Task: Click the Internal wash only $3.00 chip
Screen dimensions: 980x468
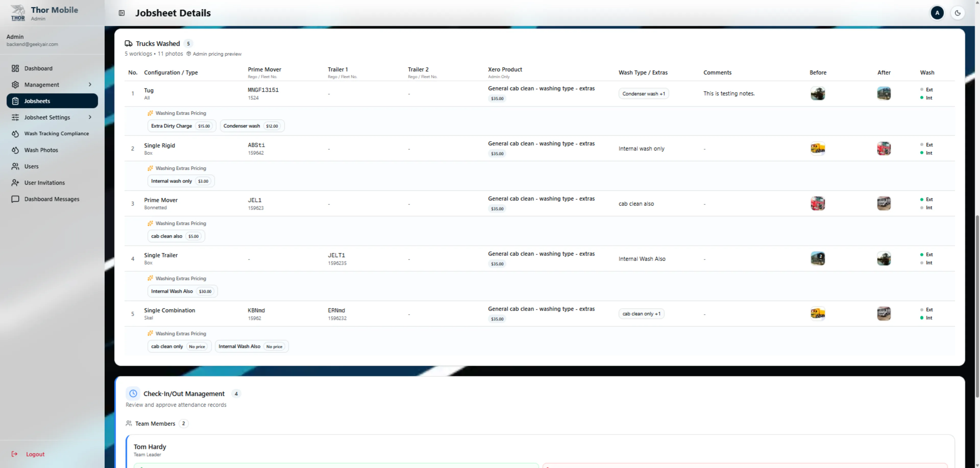Action: [x=181, y=181]
